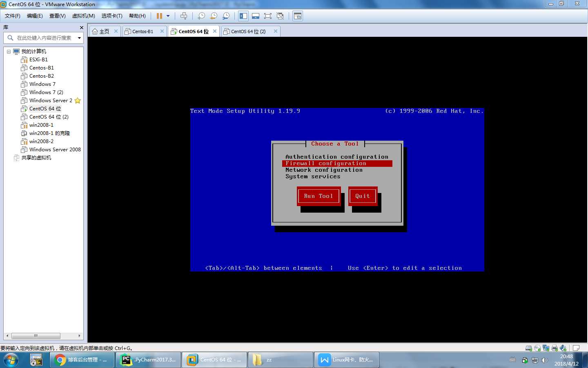Click the library horizontal scrollbar thumb
This screenshot has width=588, height=368.
click(36, 336)
